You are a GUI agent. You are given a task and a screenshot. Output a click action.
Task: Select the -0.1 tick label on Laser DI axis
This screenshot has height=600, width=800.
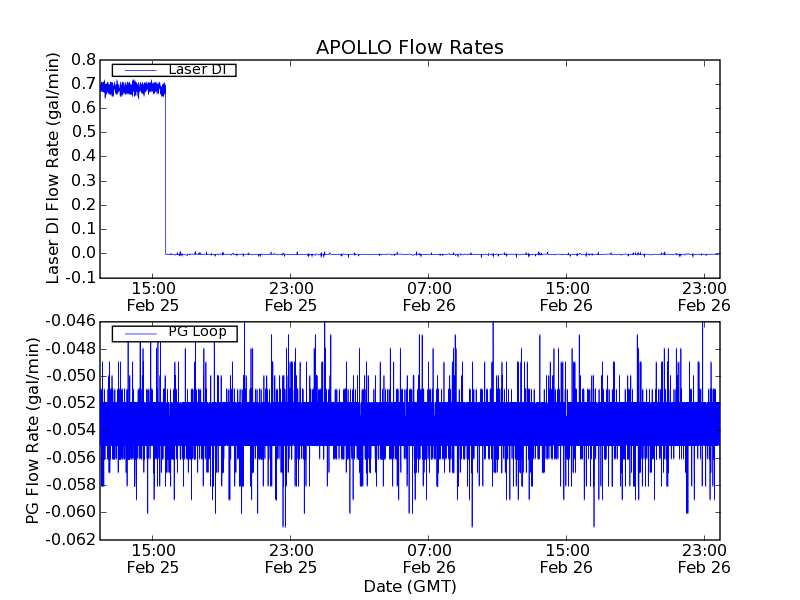click(80, 278)
